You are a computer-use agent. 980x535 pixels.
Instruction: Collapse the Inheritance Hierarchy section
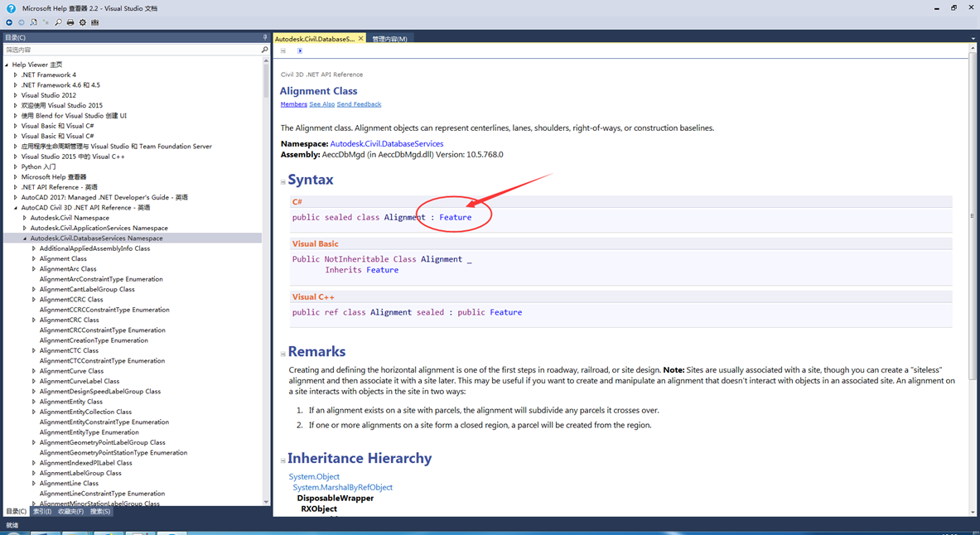pos(283,460)
